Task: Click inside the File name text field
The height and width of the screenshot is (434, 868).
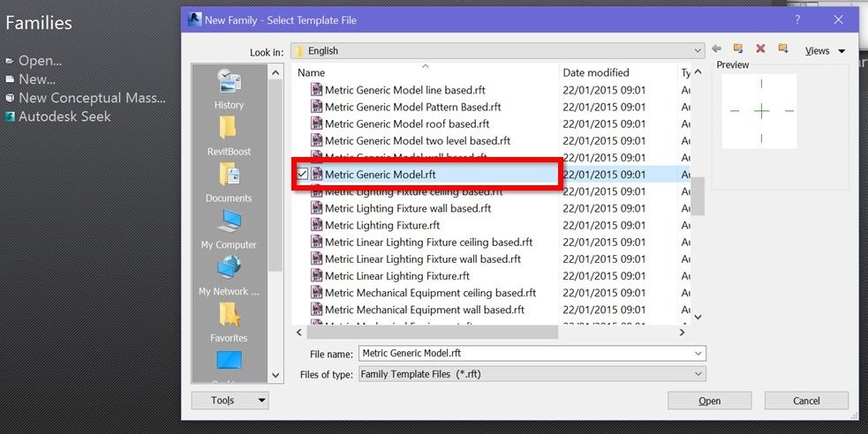Action: point(526,353)
